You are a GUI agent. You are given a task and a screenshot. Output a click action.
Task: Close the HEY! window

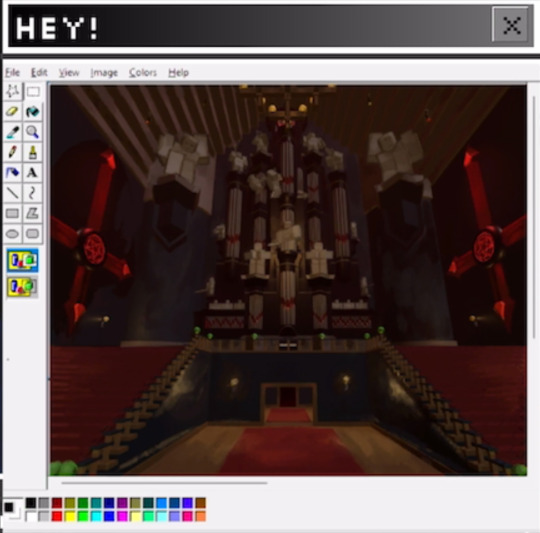(511, 25)
